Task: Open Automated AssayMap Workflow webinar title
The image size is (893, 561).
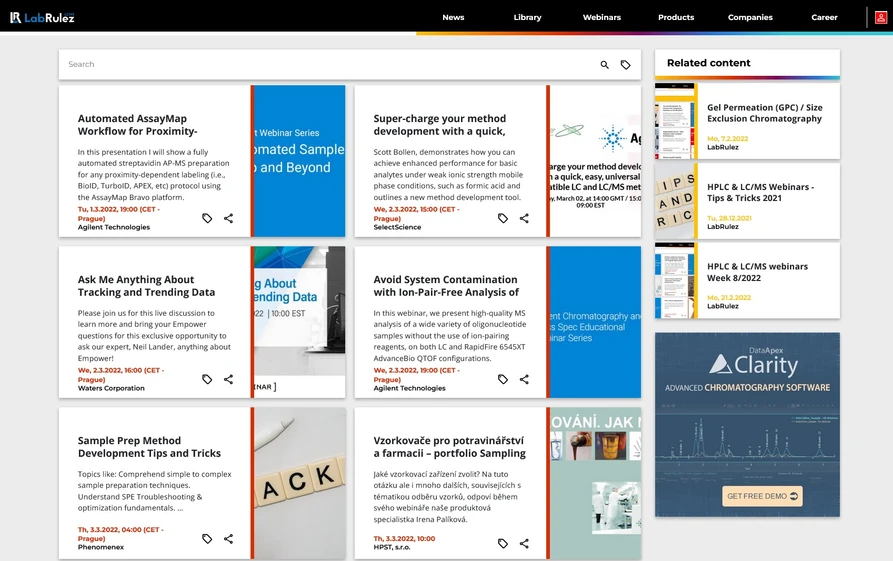Action: click(x=138, y=125)
